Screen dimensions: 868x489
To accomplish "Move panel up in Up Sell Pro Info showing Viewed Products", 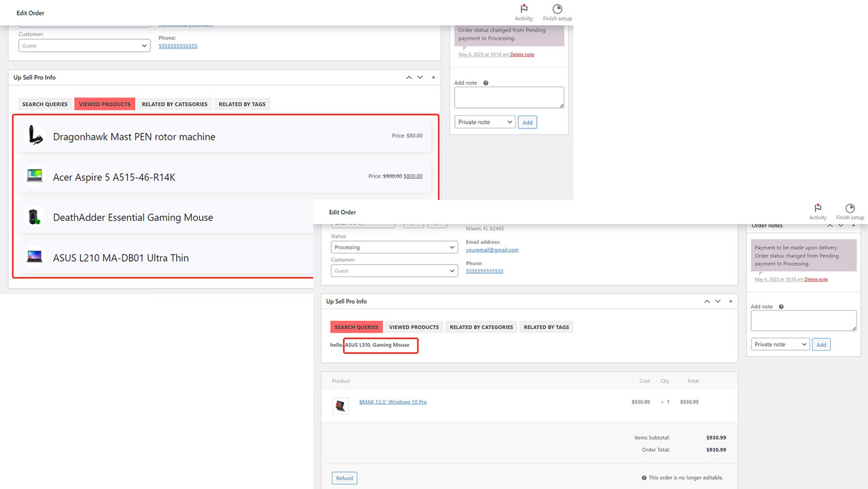I will pos(409,78).
